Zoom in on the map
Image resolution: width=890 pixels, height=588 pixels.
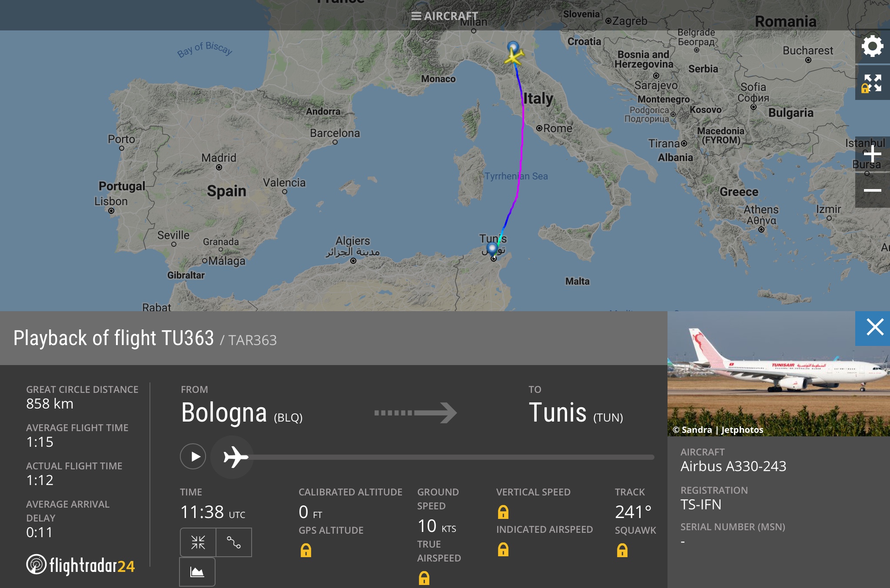(x=872, y=154)
